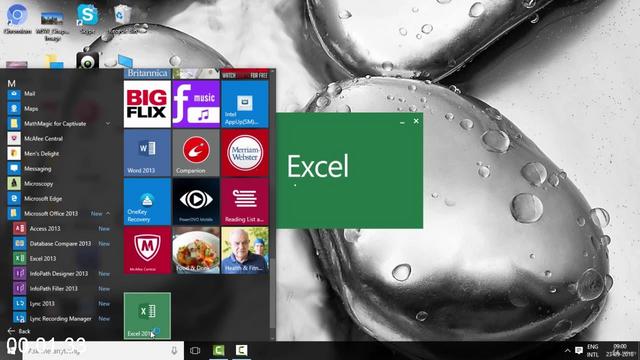Open the Messaging app

pos(59,169)
